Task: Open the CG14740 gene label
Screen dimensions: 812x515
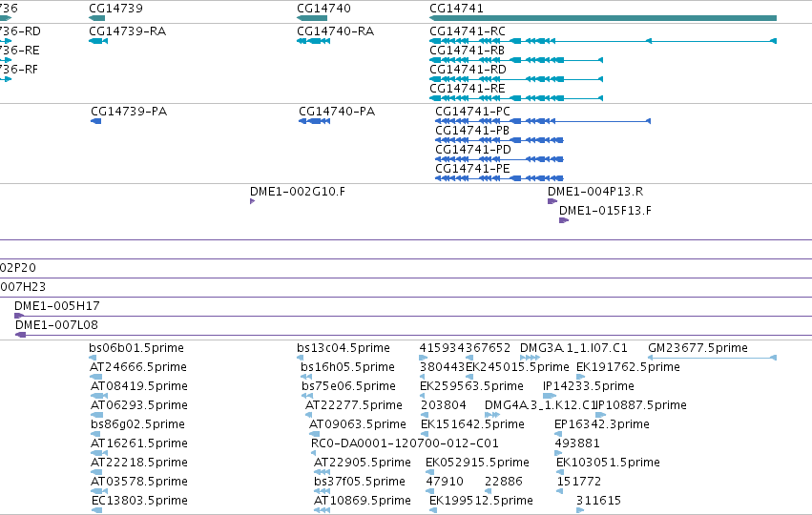Action: pos(323,9)
